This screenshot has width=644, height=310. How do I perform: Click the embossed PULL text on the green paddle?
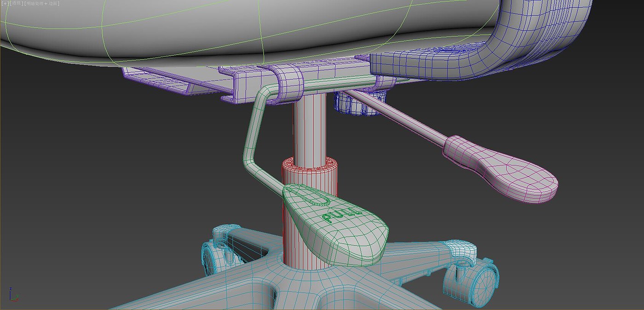(341, 214)
